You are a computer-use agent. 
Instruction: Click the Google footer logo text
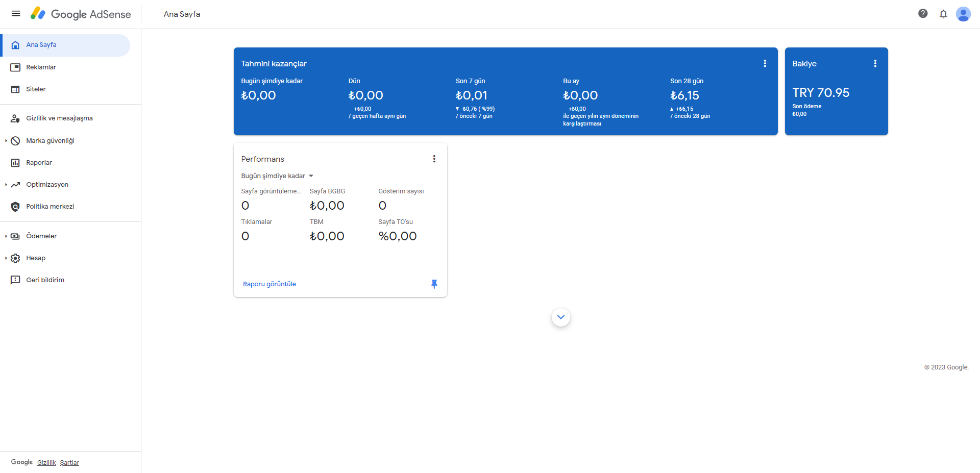pos(21,462)
